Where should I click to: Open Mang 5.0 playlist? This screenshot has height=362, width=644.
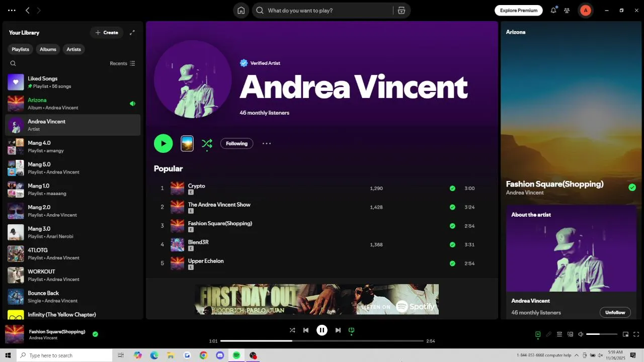(x=73, y=168)
